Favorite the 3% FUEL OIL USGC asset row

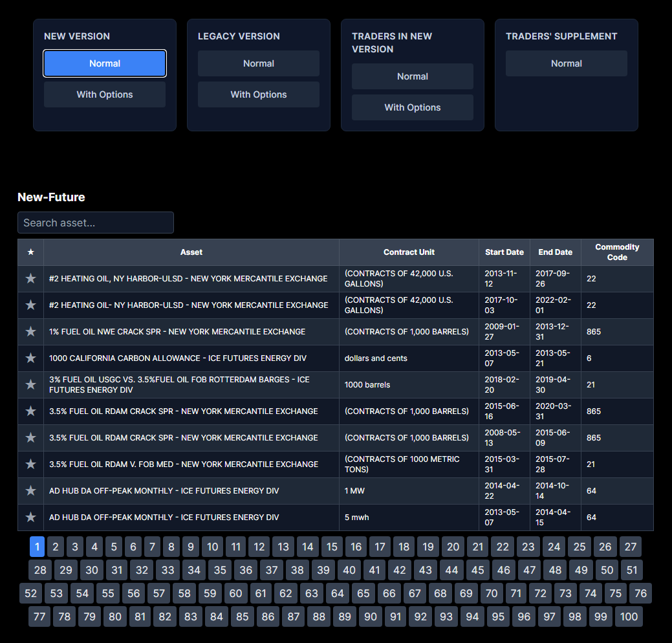pos(30,385)
